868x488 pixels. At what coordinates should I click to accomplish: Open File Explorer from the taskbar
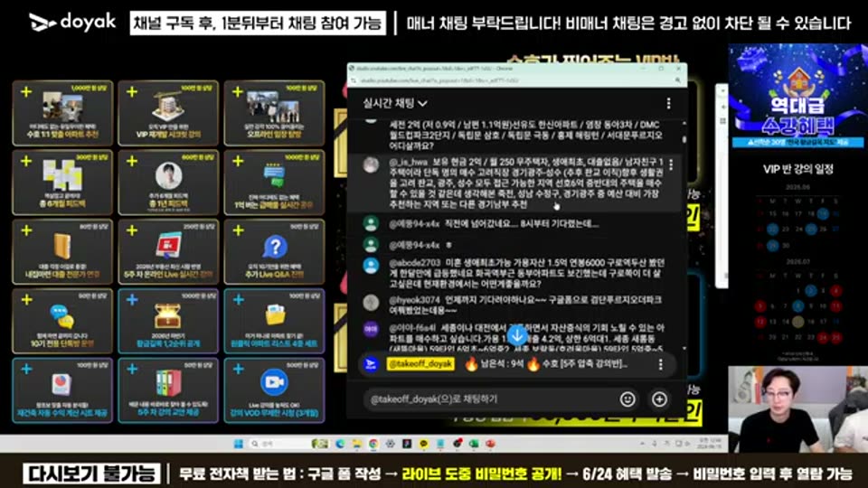357,444
